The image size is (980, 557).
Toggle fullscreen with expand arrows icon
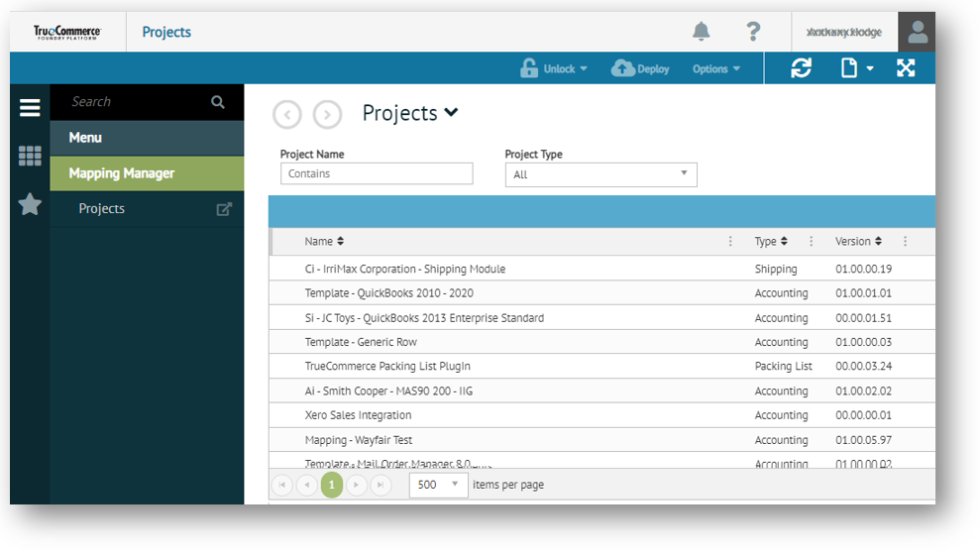(906, 68)
